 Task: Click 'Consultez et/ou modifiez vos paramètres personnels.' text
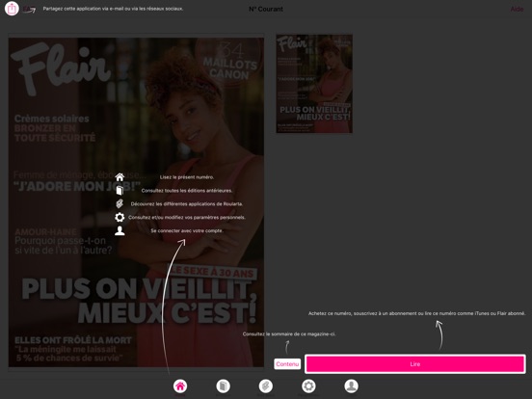point(187,218)
